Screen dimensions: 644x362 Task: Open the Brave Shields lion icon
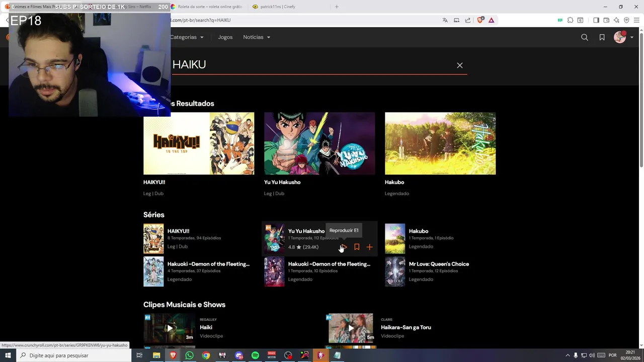[x=480, y=20]
